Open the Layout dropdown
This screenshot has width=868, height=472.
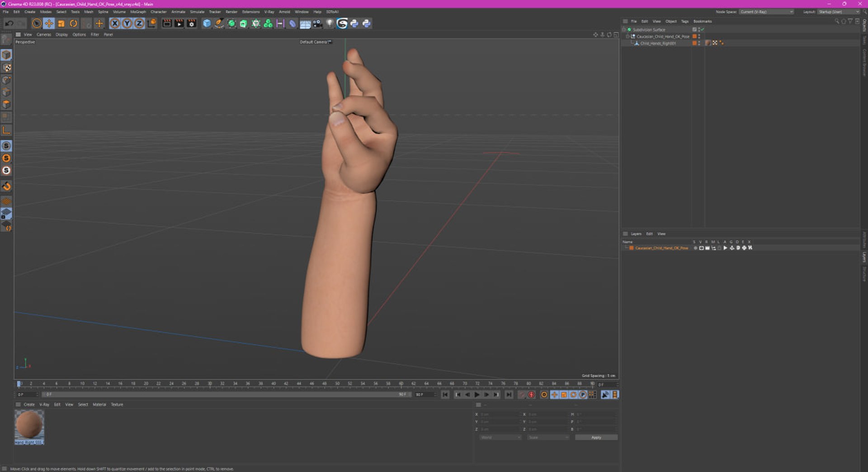click(839, 12)
